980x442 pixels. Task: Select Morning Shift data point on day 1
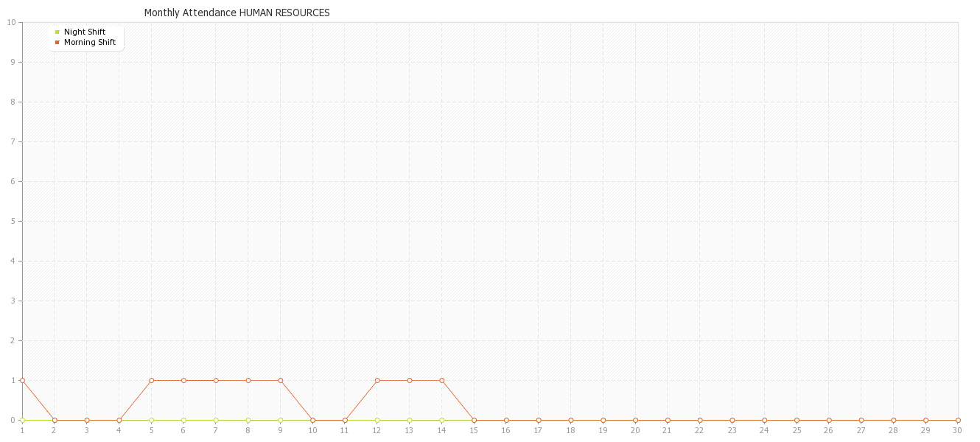point(22,380)
